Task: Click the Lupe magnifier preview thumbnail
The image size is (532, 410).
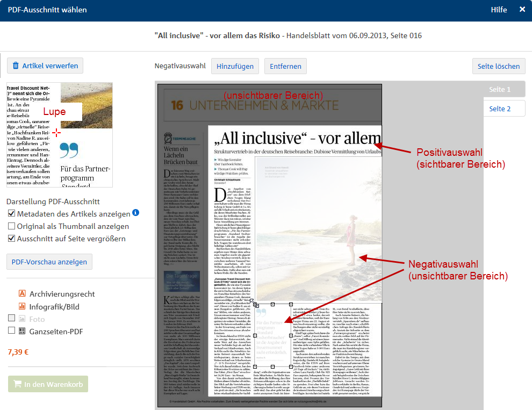Action: [x=60, y=135]
